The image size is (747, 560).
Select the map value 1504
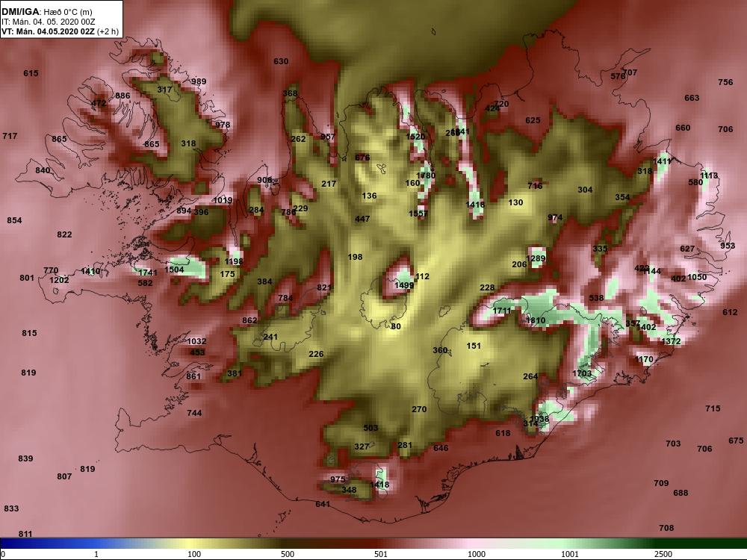[174, 270]
